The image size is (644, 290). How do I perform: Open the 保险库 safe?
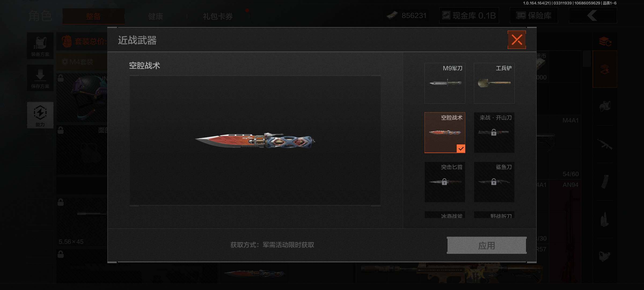pyautogui.click(x=534, y=16)
